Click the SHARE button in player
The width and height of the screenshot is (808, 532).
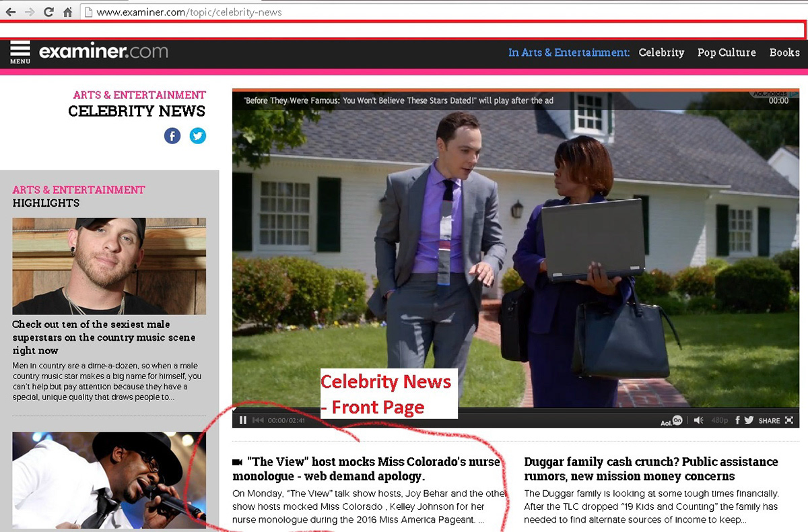[x=769, y=420]
